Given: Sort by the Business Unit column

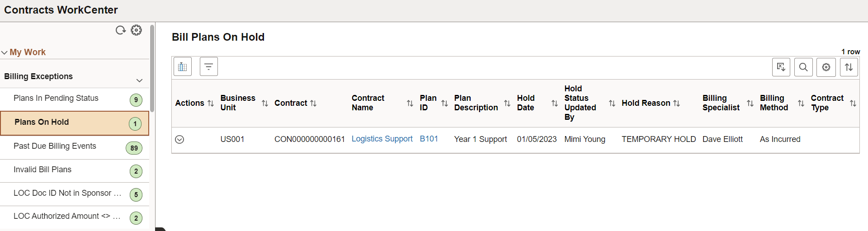Looking at the screenshot, I should pos(265,104).
